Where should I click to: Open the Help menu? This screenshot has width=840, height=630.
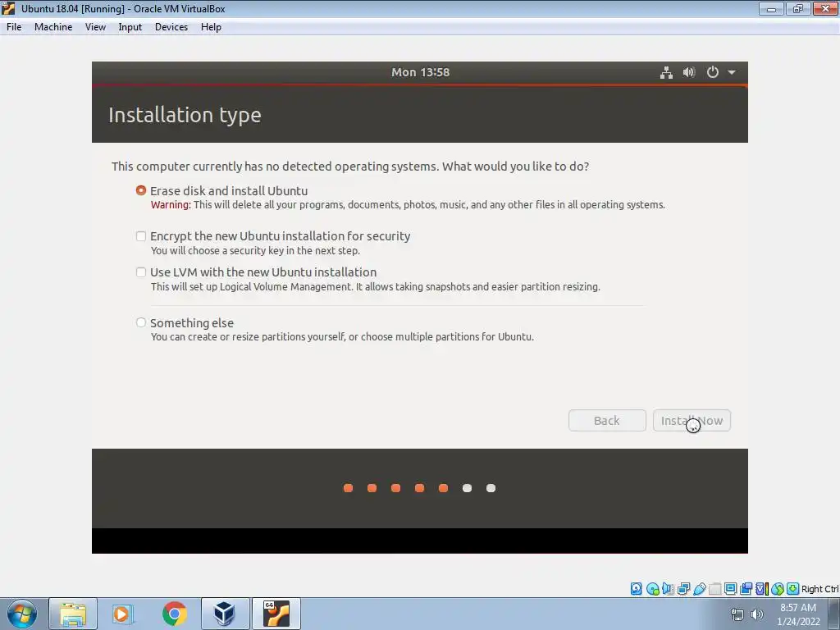coord(211,27)
